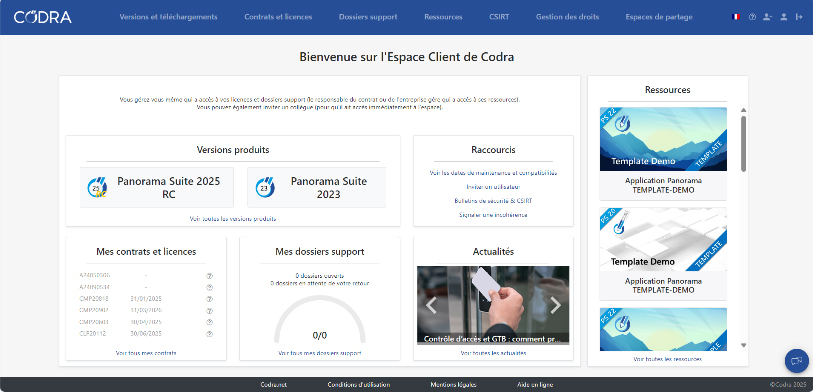Open the chat bubble button at bottom right

pos(796,360)
